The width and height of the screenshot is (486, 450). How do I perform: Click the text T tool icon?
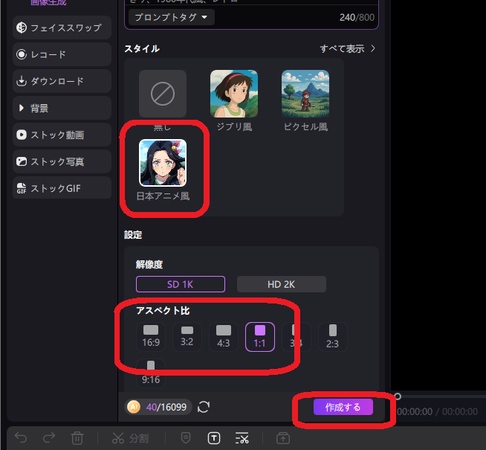tap(214, 438)
